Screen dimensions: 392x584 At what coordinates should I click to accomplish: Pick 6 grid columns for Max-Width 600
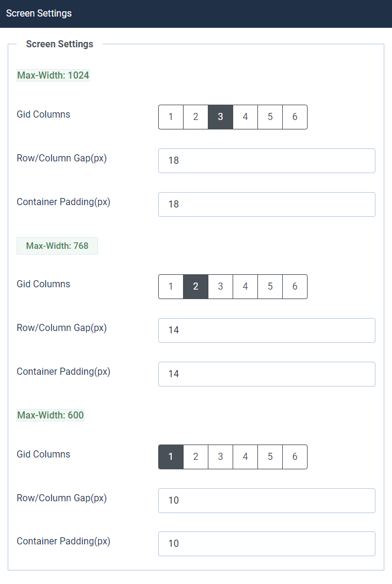coord(295,457)
